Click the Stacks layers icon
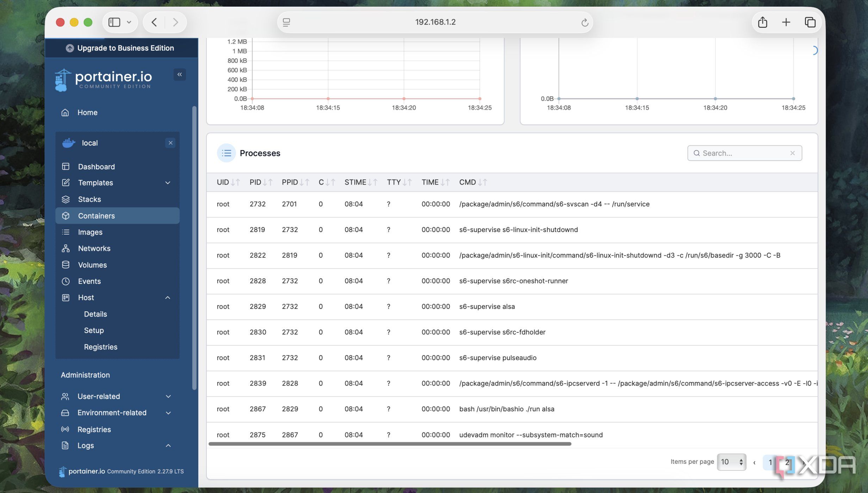The width and height of the screenshot is (868, 493). point(66,199)
